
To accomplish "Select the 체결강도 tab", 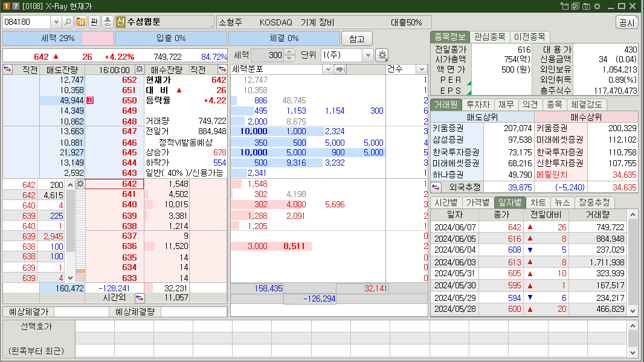I will click(x=587, y=105).
